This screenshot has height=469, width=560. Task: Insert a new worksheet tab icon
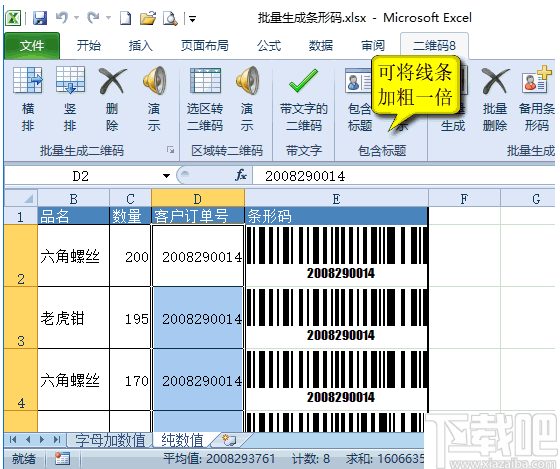(x=229, y=440)
